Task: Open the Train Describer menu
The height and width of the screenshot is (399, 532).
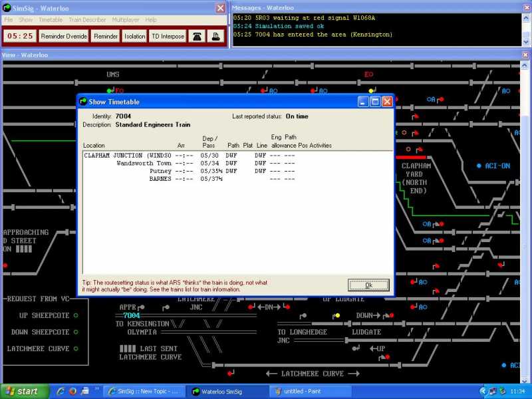Action: click(x=87, y=20)
